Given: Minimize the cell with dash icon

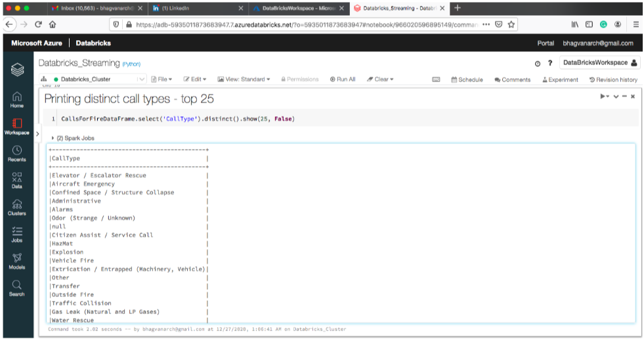Looking at the screenshot, I should click(x=624, y=96).
